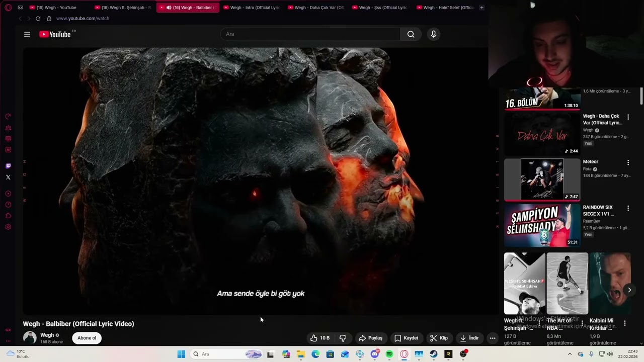Open Şampiyon Selimshady video thumbnail
This screenshot has height=362, width=644.
click(x=542, y=225)
